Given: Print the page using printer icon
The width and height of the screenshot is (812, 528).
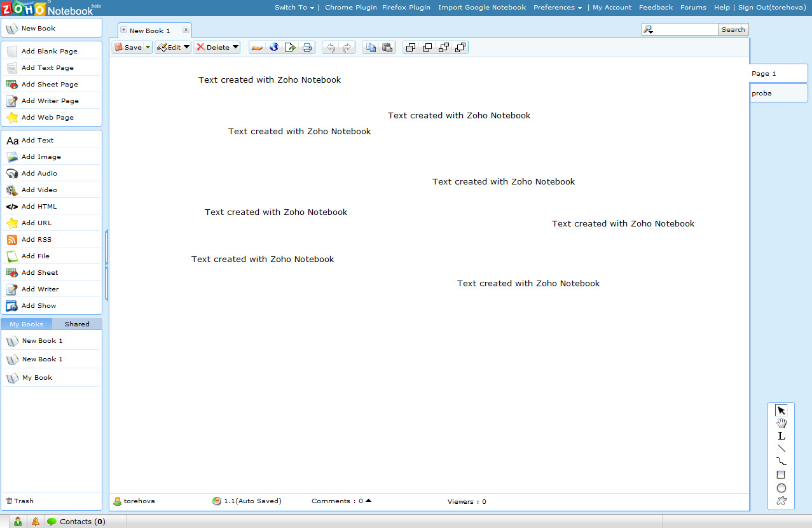Looking at the screenshot, I should pyautogui.click(x=307, y=47).
